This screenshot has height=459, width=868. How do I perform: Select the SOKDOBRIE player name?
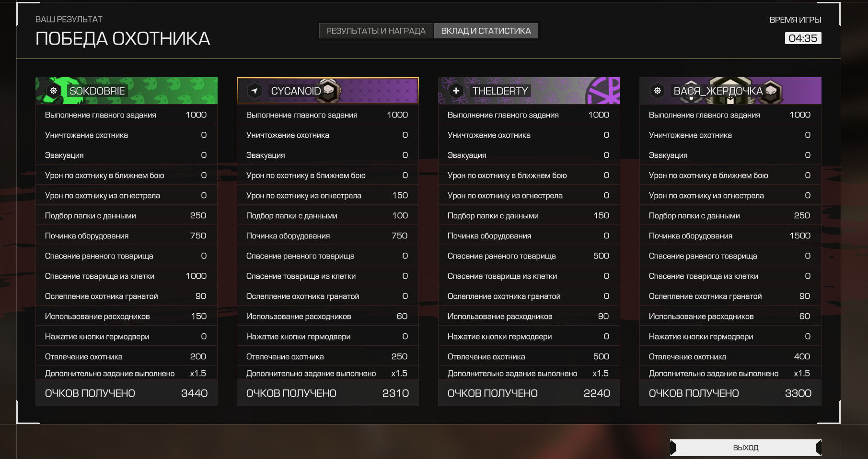point(97,91)
